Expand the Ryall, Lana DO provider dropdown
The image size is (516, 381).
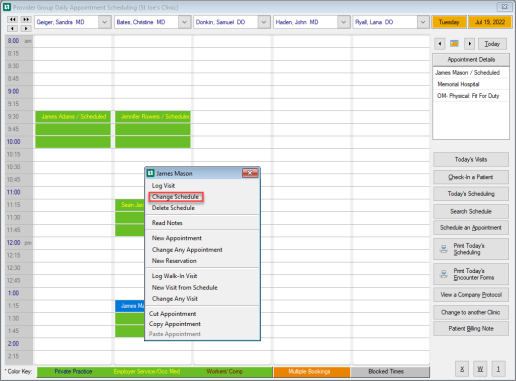[x=423, y=22]
